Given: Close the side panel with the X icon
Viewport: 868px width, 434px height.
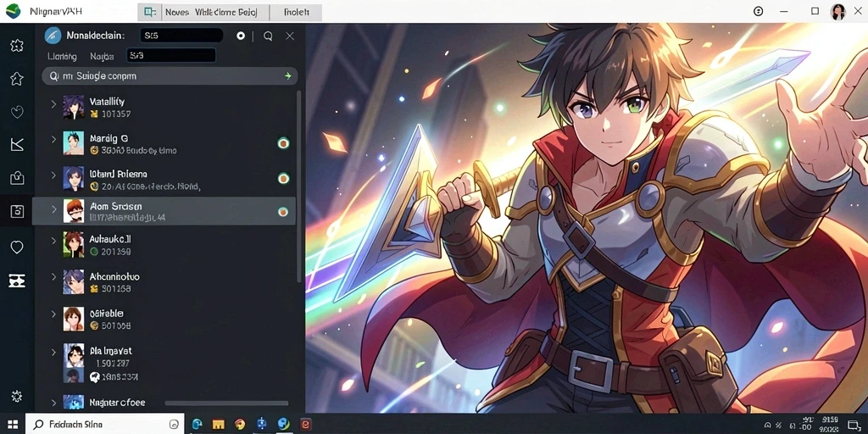Looking at the screenshot, I should (x=290, y=36).
